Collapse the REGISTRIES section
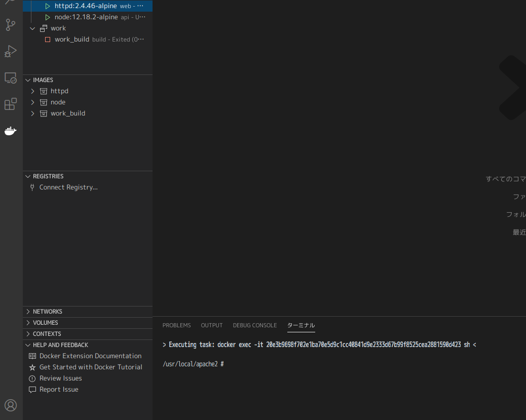The image size is (526, 420). click(x=28, y=176)
